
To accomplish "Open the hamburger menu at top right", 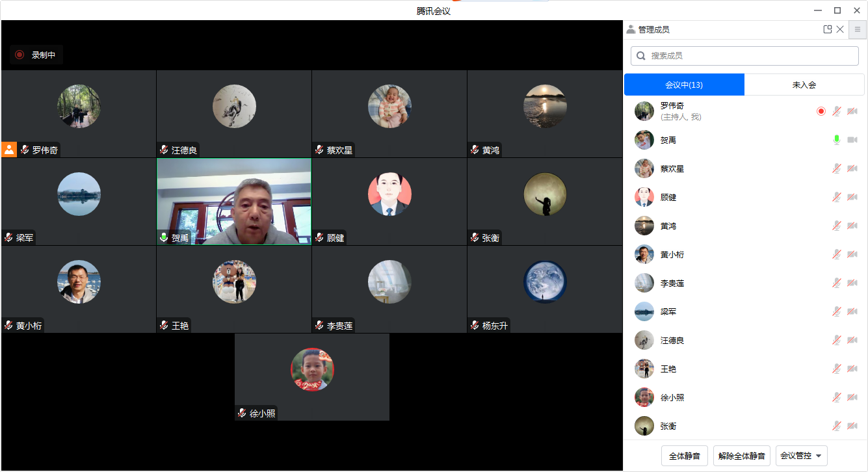I will pyautogui.click(x=858, y=29).
